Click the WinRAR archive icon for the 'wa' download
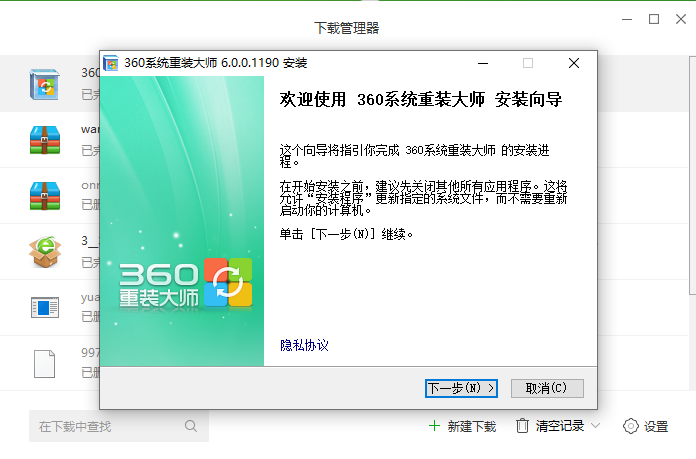This screenshot has width=696, height=459. pyautogui.click(x=44, y=140)
